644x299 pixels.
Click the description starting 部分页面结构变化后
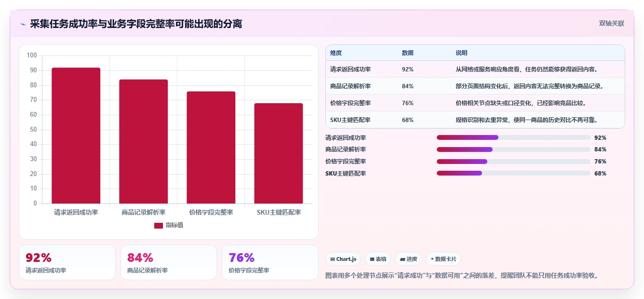click(x=530, y=86)
